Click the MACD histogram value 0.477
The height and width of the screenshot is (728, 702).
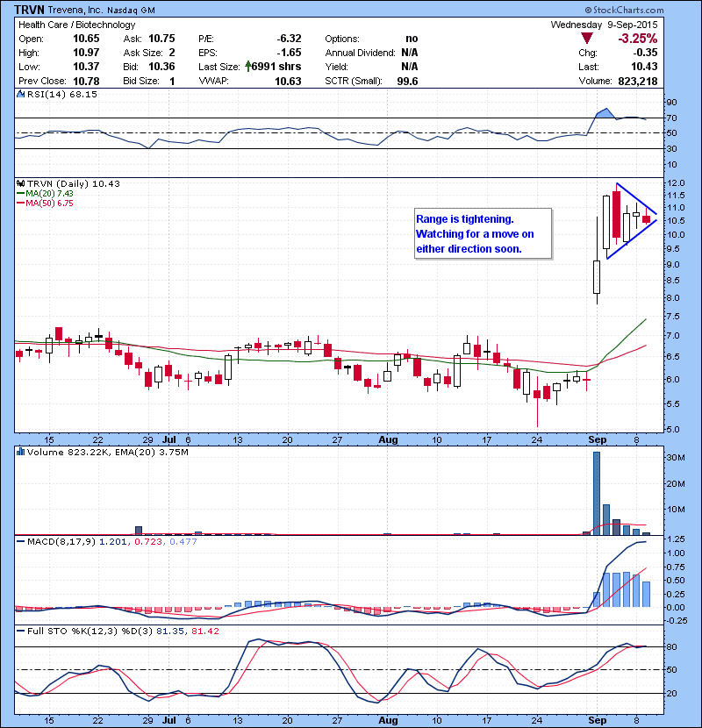click(183, 541)
